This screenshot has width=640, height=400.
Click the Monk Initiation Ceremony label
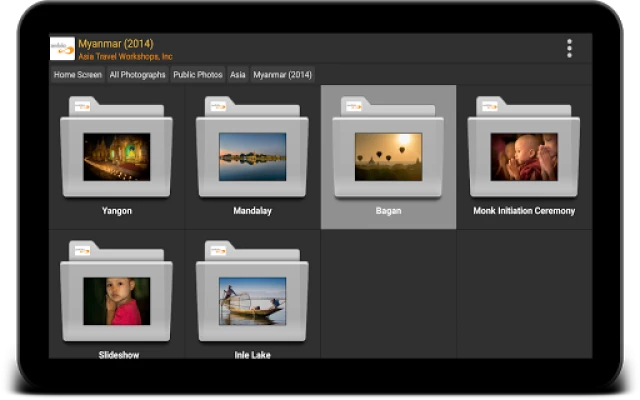click(x=524, y=211)
